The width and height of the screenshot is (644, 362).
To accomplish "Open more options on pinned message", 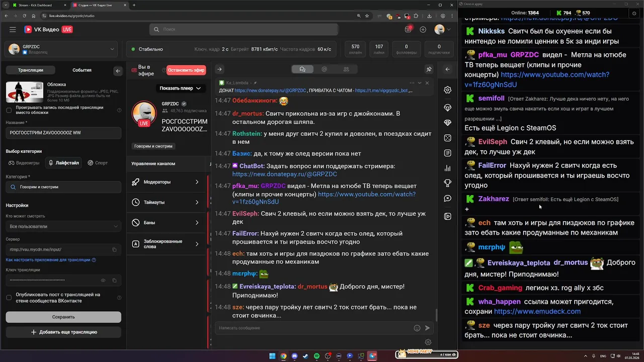I will (x=412, y=83).
